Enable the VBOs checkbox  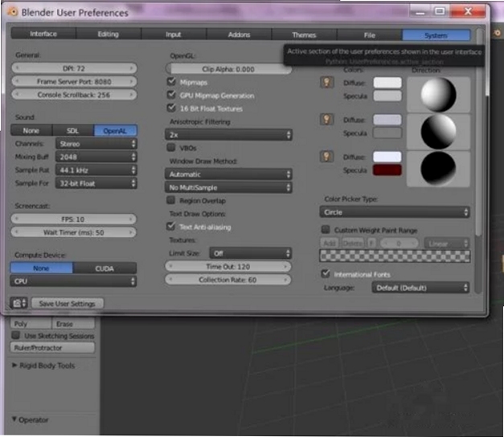[x=171, y=148]
